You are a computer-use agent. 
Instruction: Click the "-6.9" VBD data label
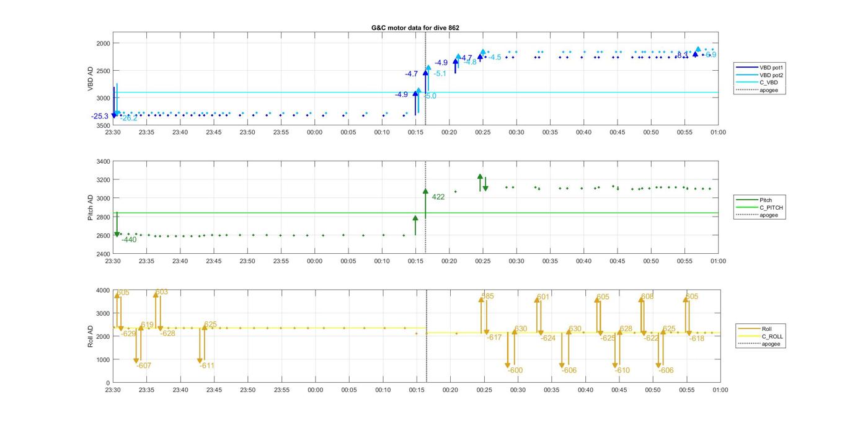711,55
